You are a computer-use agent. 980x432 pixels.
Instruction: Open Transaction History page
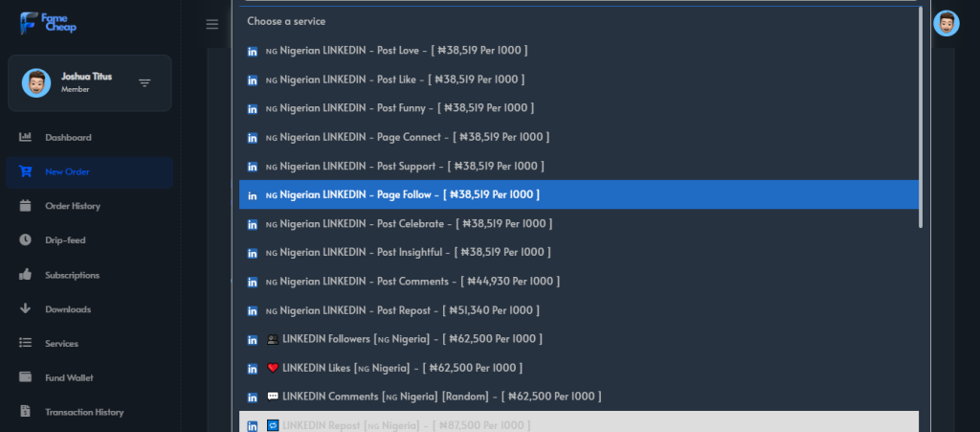89,413
